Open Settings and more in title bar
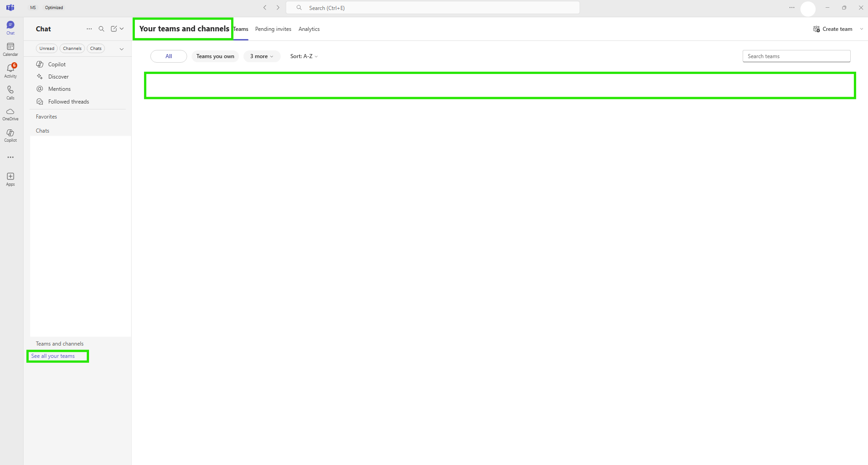Image resolution: width=868 pixels, height=465 pixels. pyautogui.click(x=792, y=8)
